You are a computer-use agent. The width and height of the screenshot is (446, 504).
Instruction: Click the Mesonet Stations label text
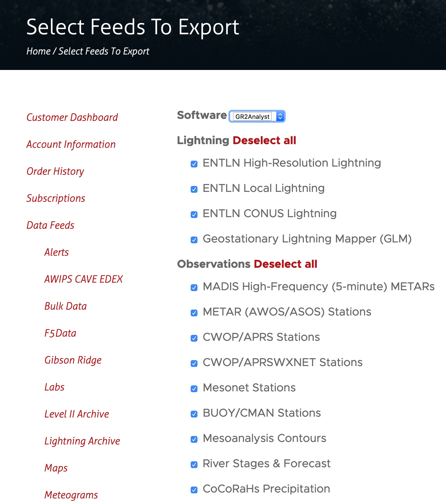pos(249,388)
